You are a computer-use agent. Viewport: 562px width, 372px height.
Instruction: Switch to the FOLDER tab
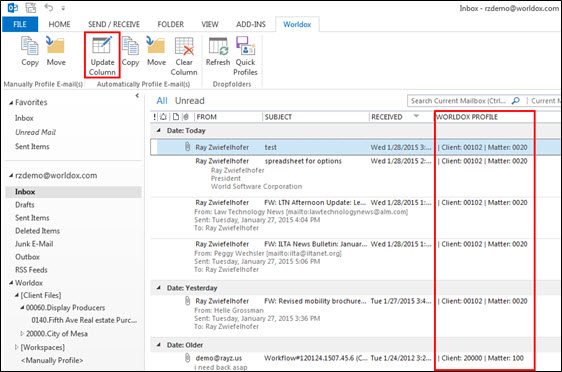(171, 24)
